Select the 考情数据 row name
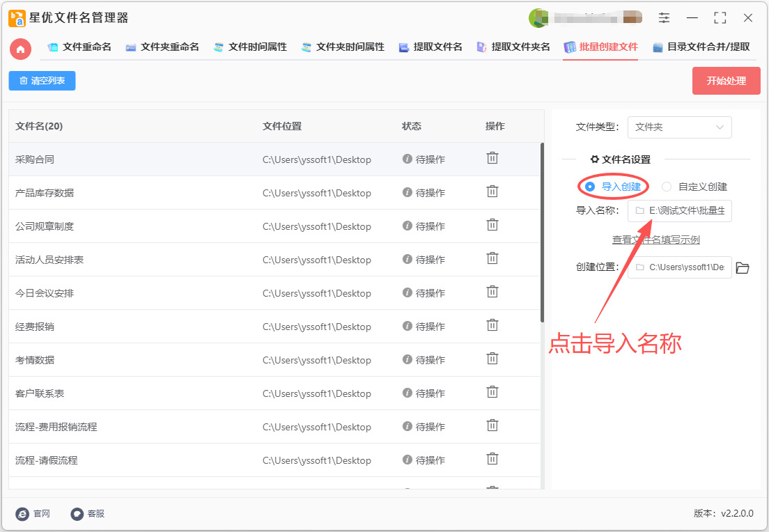Viewport: 769px width, 532px height. coord(35,360)
